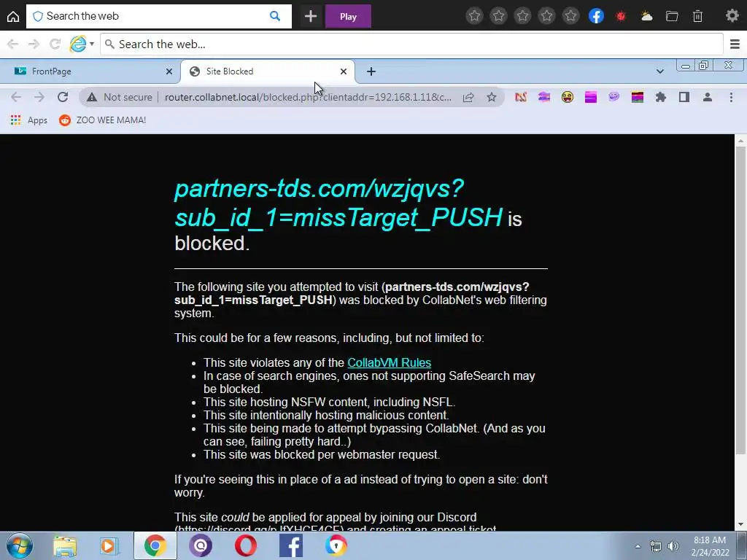This screenshot has height=560, width=747.
Task: Open the media player taskbar icon
Action: pos(109,545)
